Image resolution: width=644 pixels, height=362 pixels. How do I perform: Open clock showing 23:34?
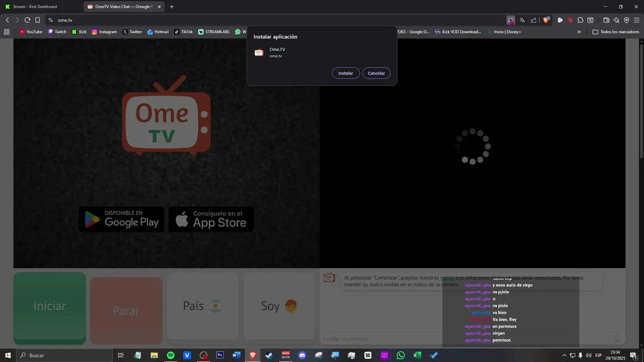coord(615,355)
